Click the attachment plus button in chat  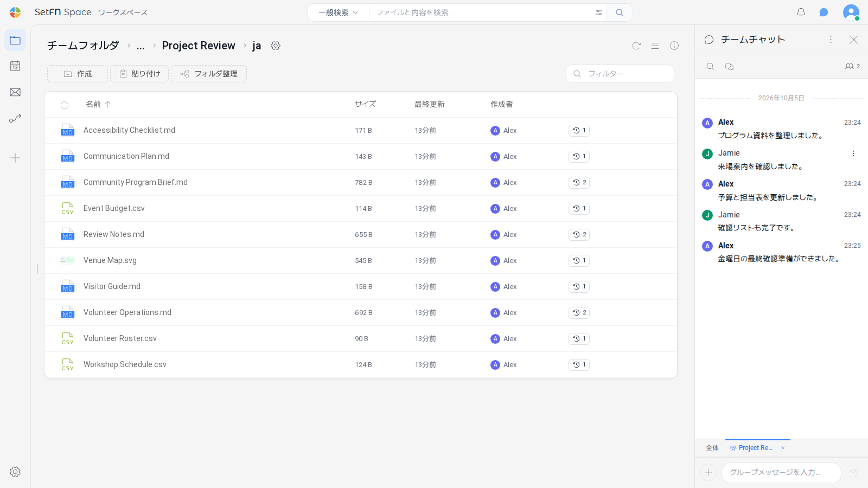(709, 472)
